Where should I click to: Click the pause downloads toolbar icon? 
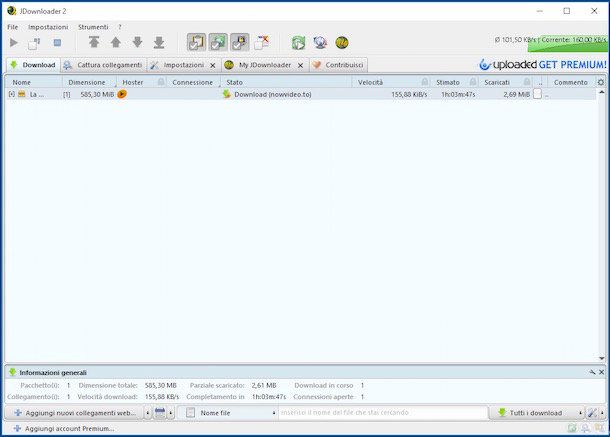coord(34,43)
